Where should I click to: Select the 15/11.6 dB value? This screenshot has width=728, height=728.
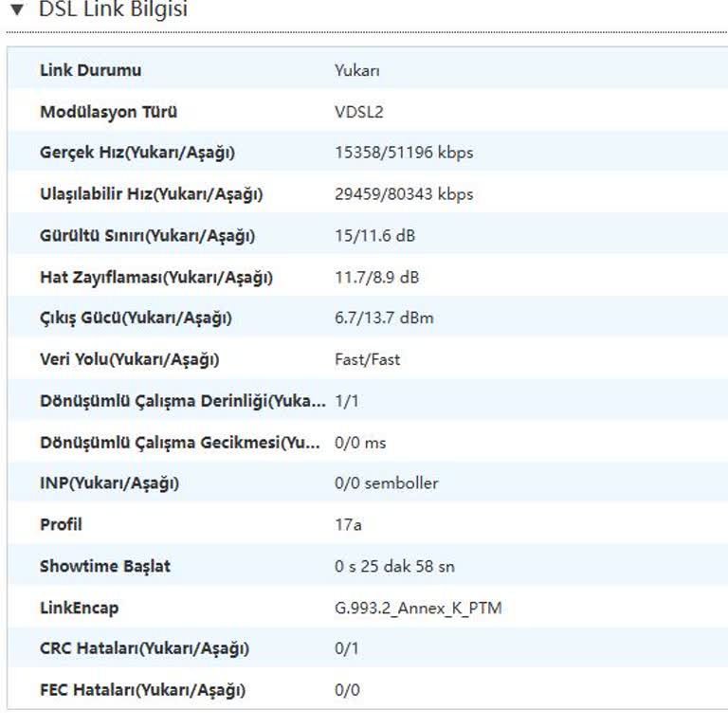[x=374, y=236]
